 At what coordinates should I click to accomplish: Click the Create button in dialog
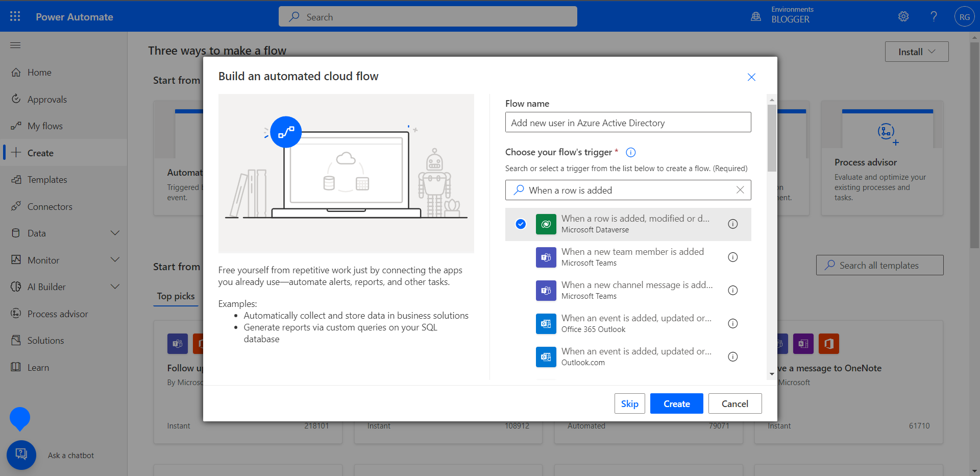tap(677, 403)
